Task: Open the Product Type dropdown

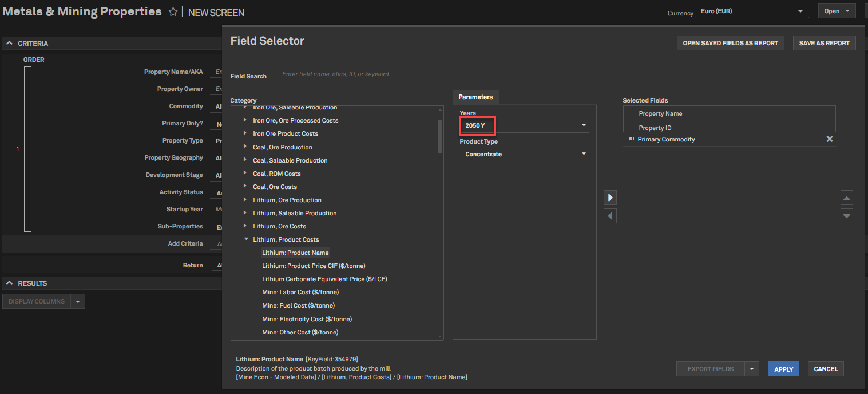Action: tap(584, 154)
